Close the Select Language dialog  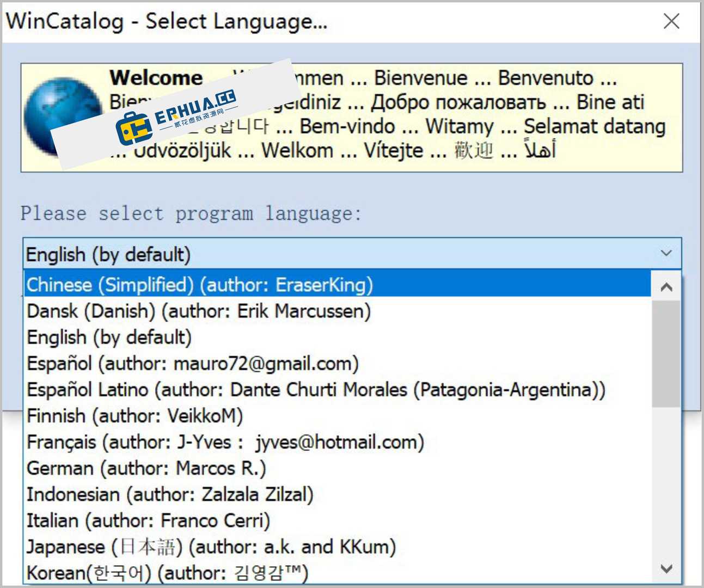coord(671,21)
